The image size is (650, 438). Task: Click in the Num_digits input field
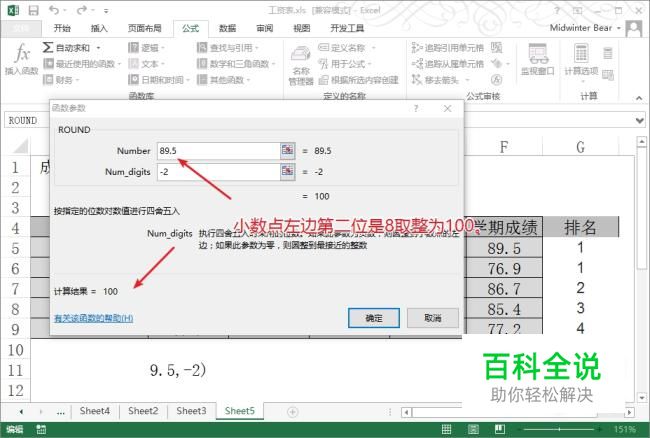click(x=218, y=172)
